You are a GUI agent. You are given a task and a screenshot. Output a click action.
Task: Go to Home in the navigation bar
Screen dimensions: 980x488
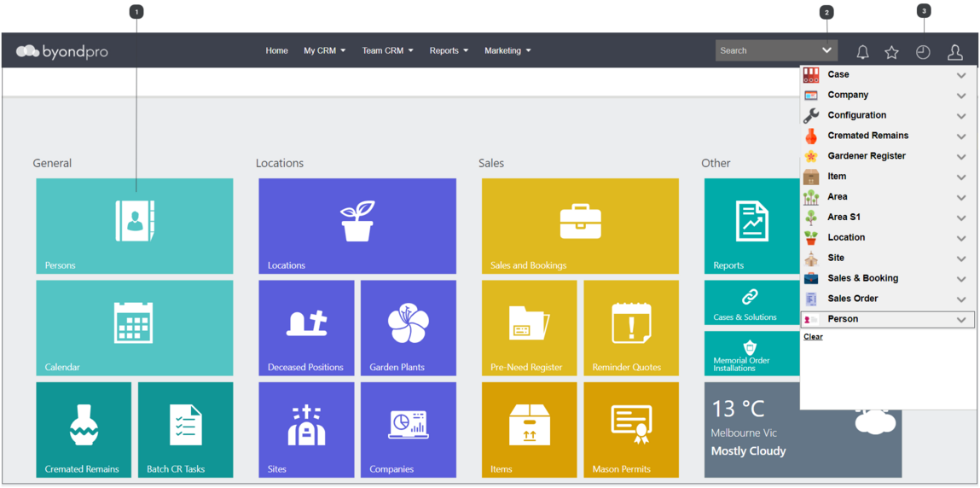[276, 50]
